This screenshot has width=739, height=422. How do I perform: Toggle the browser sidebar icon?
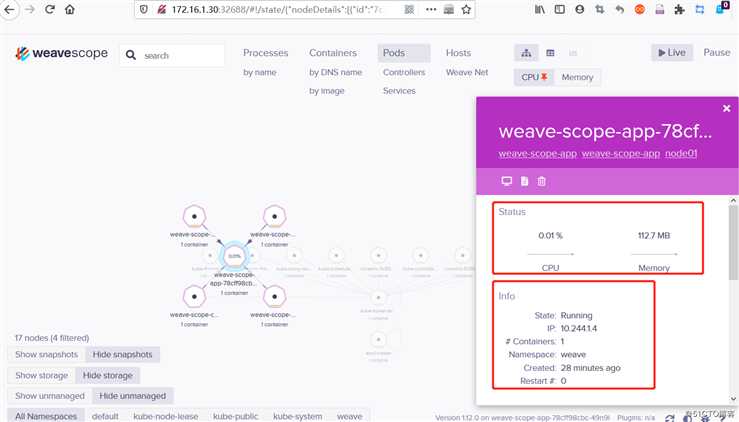pos(559,9)
